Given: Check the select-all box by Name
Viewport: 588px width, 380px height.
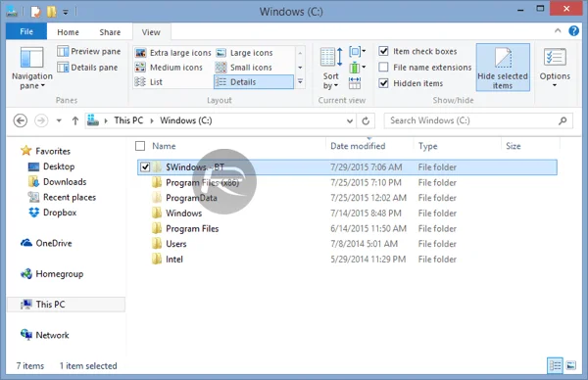Looking at the screenshot, I should [140, 146].
